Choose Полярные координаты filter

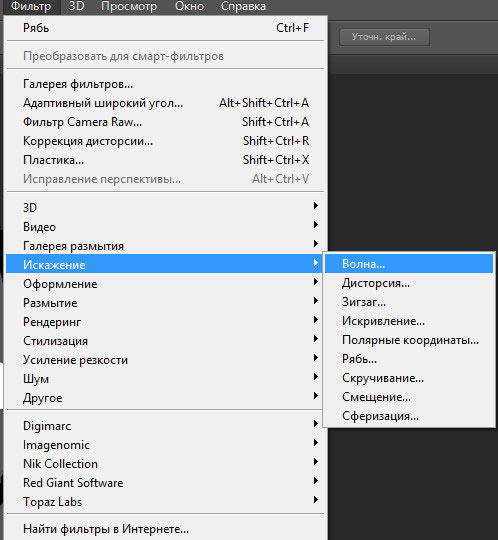409,340
